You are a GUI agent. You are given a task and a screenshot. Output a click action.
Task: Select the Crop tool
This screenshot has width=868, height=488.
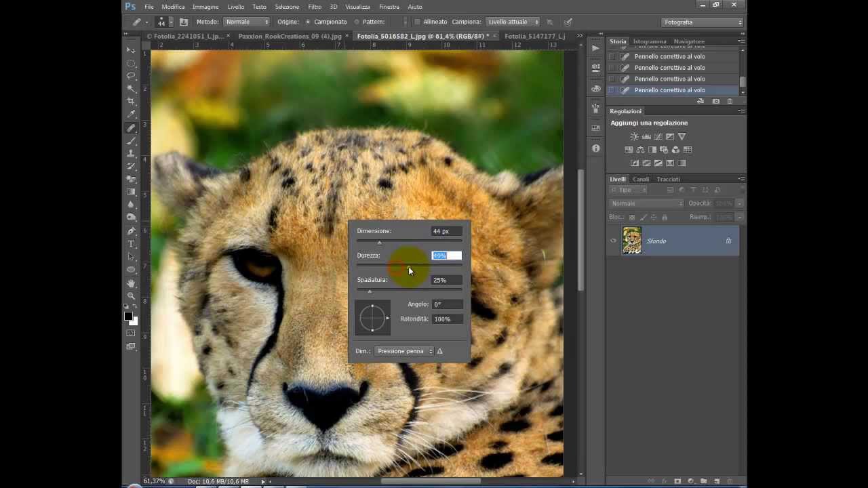[x=131, y=102]
